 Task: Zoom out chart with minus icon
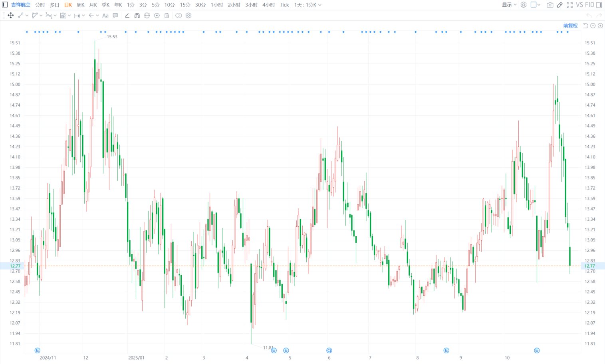tap(593, 26)
